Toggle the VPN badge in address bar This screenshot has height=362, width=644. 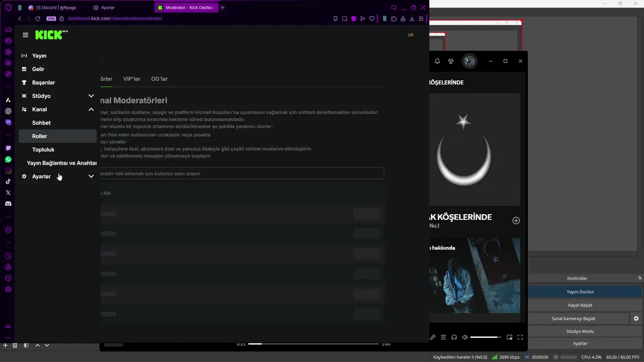tap(51, 19)
